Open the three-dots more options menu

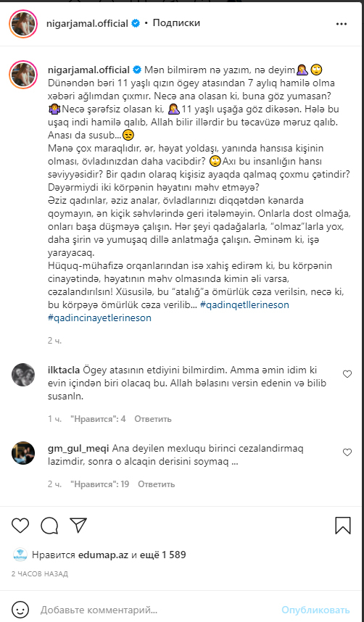click(x=342, y=24)
